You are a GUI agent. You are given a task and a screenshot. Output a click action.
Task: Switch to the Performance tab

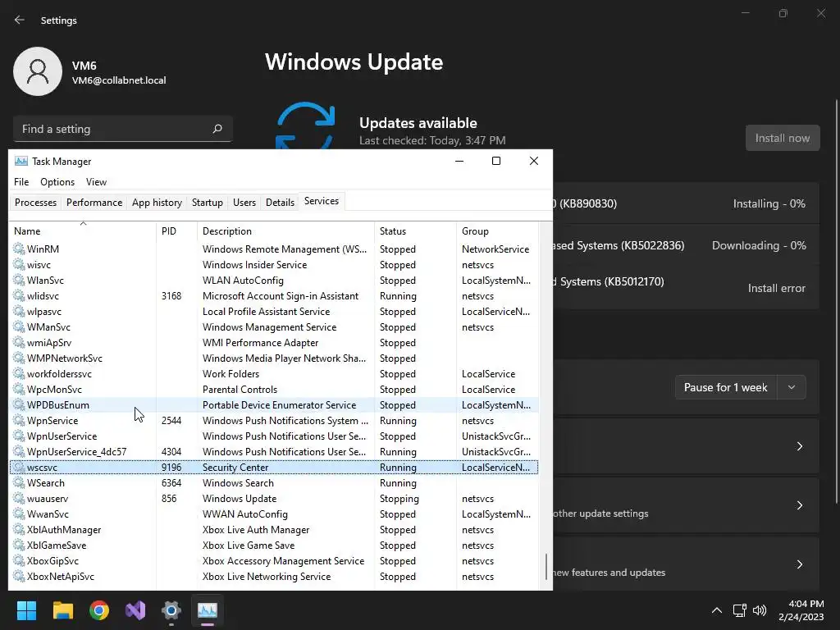tap(94, 203)
